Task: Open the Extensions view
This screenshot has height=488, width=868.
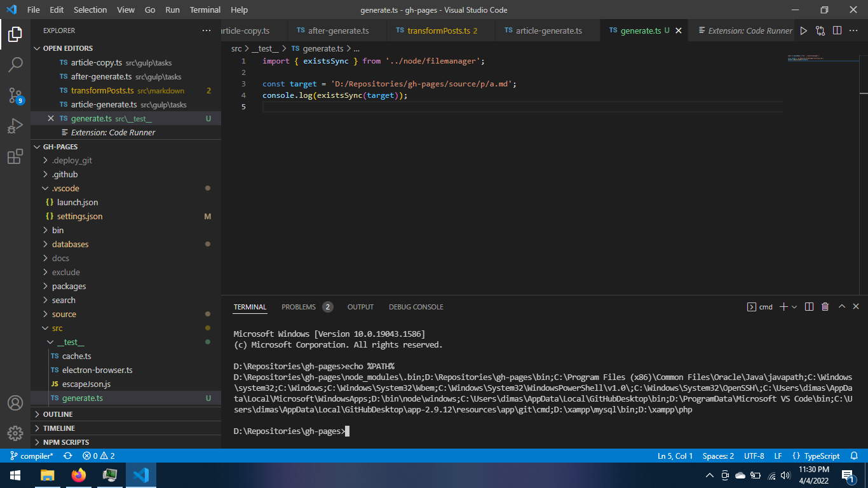Action: 15,157
